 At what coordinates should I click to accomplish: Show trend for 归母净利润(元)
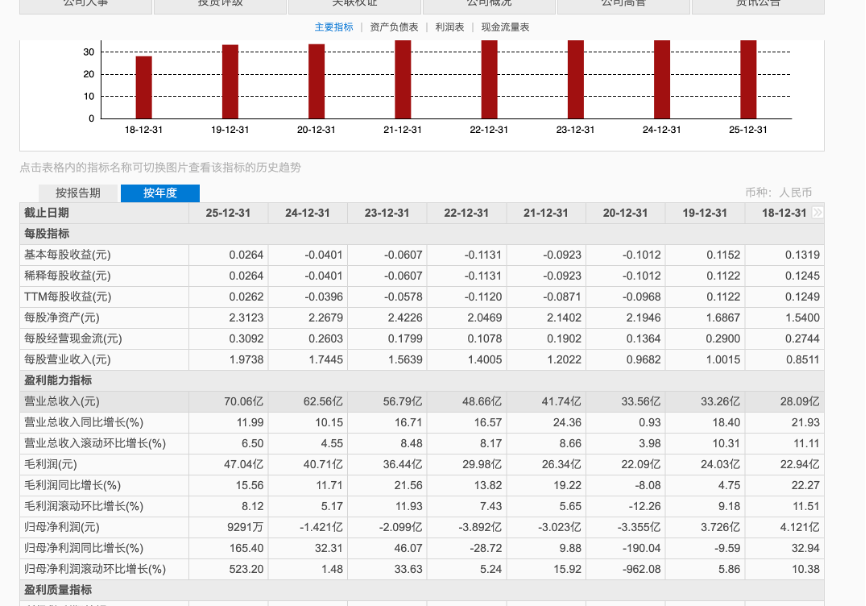coord(61,527)
